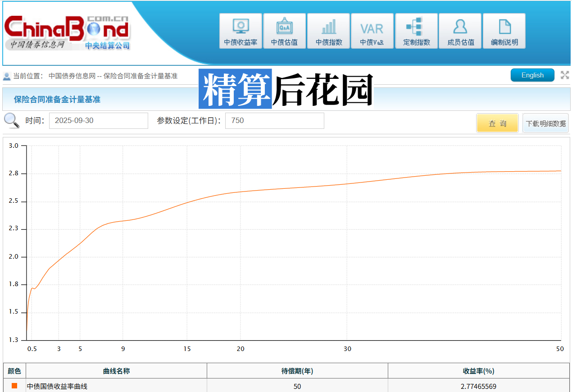Click 下载明细数据 download button
Image resolution: width=572 pixels, height=392 pixels.
(545, 123)
